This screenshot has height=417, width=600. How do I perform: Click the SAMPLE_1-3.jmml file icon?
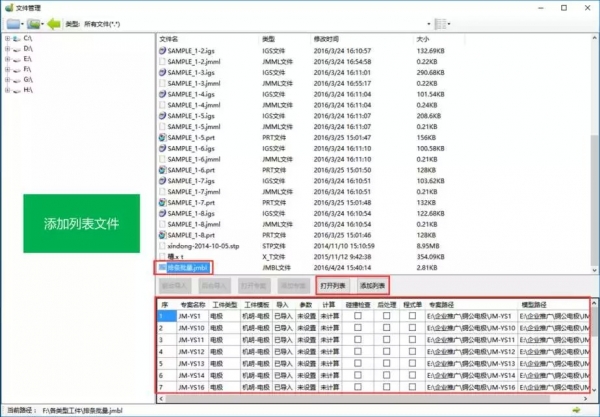(x=163, y=83)
